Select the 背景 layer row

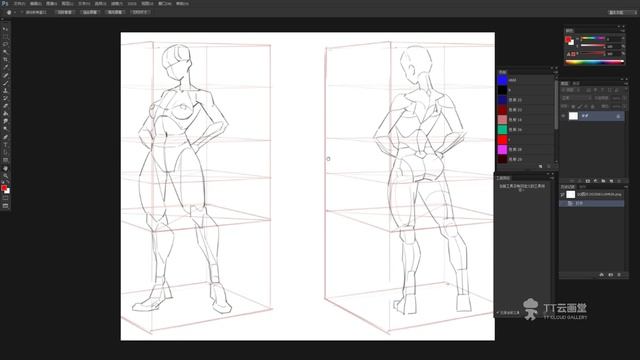point(592,116)
